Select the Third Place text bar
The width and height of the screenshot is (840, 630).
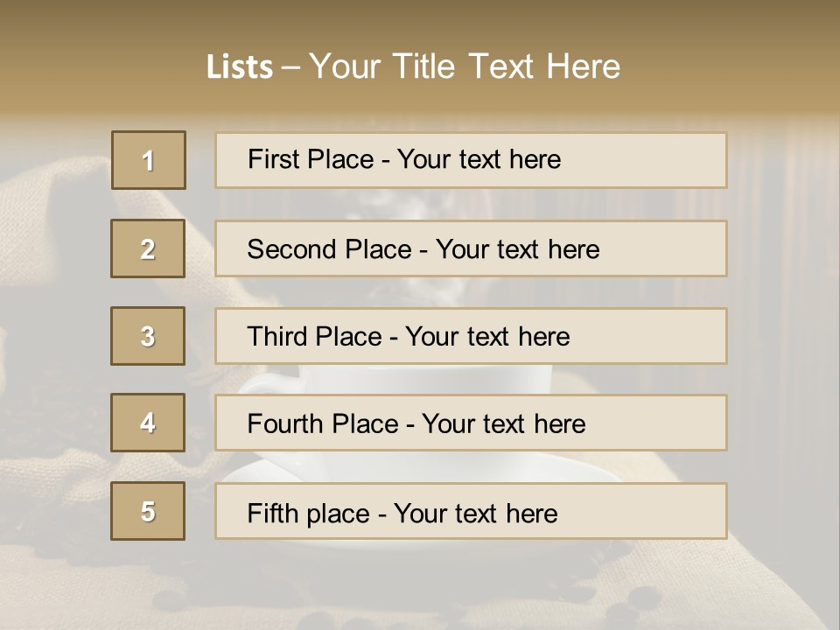tap(471, 336)
